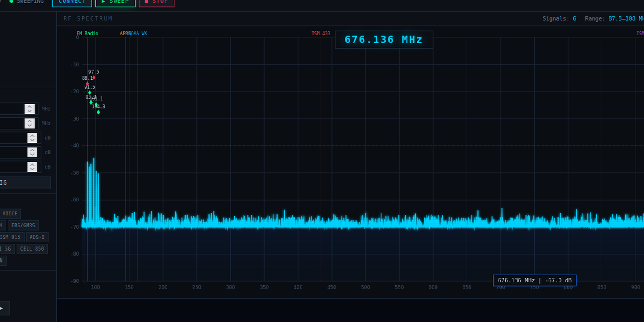This screenshot has height=322, width=644.
Task: Increase the top dB field value
Action: pos(32,136)
